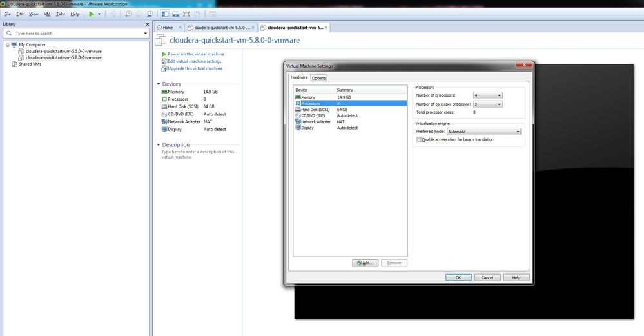Click the Send Ctrl+Alt+Del toolbar icon
Viewport: 644px width, 336px height.
113,14
